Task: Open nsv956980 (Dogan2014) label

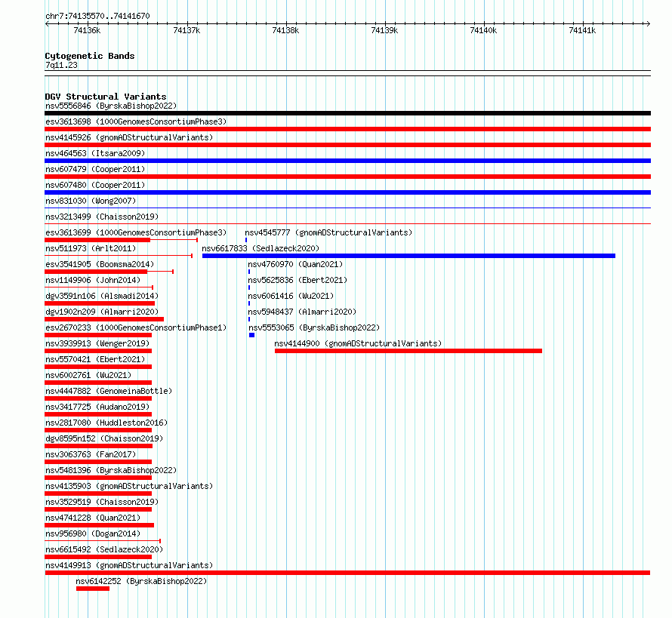Action: pos(93,533)
